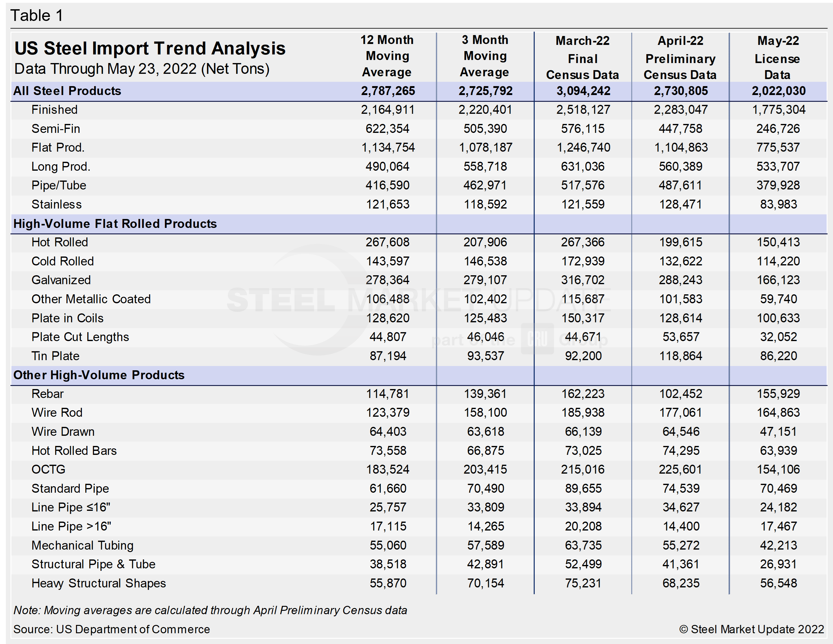Click the "12 Month Moving Average" column header
The height and width of the screenshot is (644, 833).
click(x=387, y=56)
